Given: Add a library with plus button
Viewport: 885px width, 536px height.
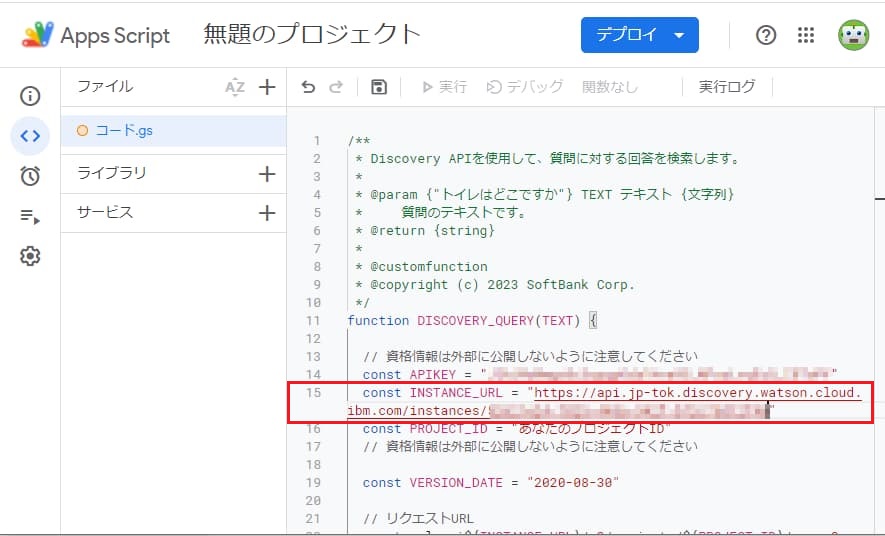Looking at the screenshot, I should tap(267, 174).
